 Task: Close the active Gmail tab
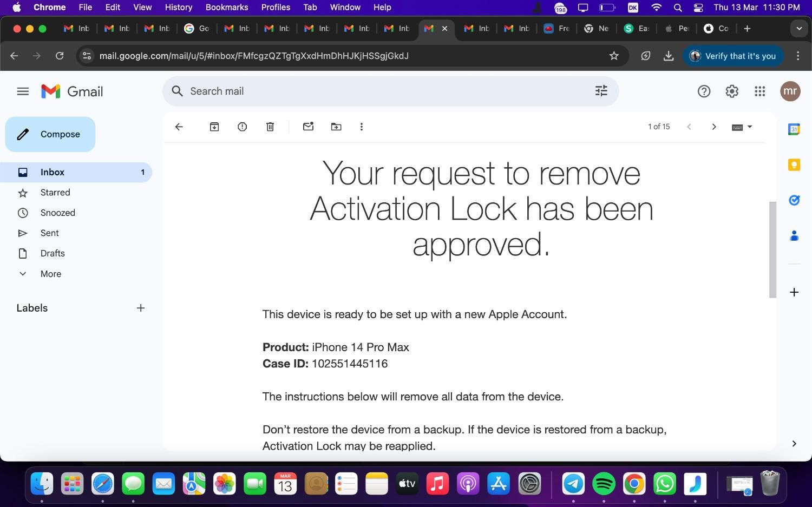[x=444, y=29]
